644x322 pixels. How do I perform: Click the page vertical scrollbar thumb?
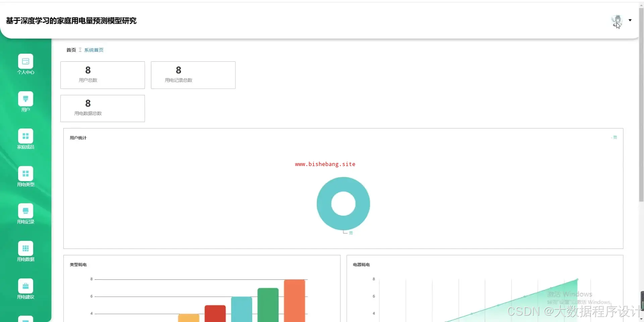tap(641, 105)
